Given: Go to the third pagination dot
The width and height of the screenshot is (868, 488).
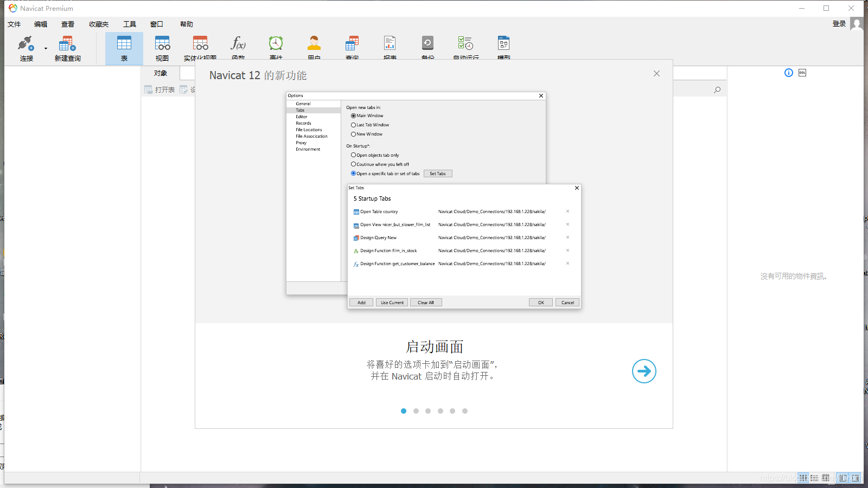Looking at the screenshot, I should (x=428, y=411).
